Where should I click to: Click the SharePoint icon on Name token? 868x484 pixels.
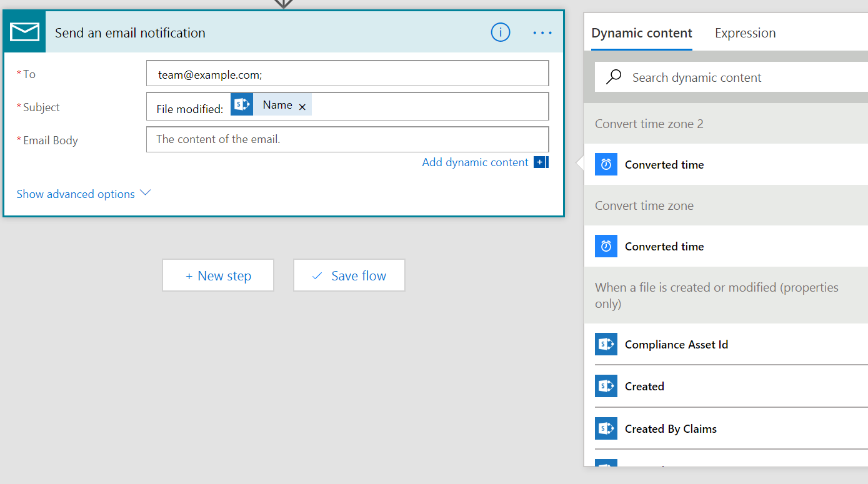[242, 105]
